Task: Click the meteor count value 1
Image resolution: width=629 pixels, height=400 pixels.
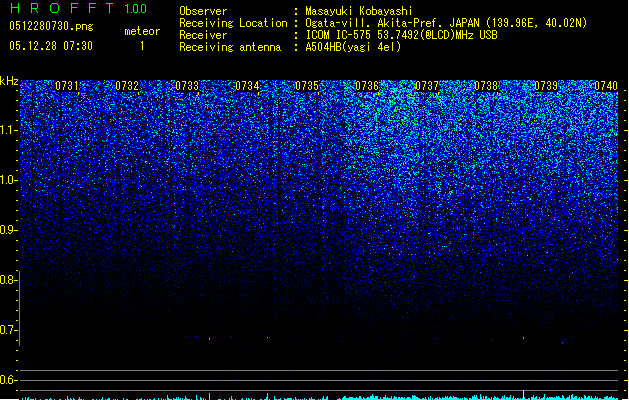Action: [142, 46]
